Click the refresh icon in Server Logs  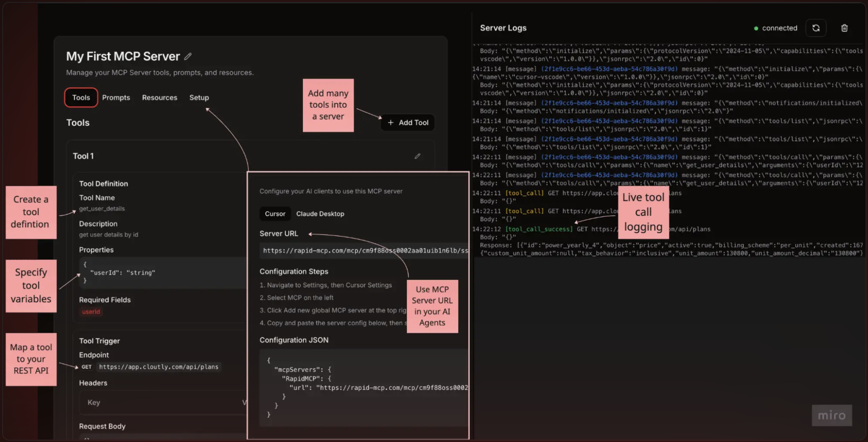pyautogui.click(x=816, y=28)
